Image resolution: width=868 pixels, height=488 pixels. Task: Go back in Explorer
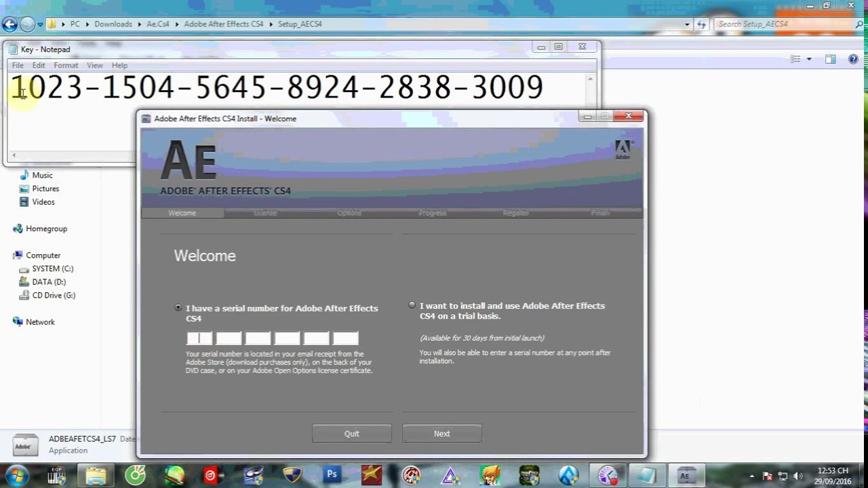(x=9, y=24)
